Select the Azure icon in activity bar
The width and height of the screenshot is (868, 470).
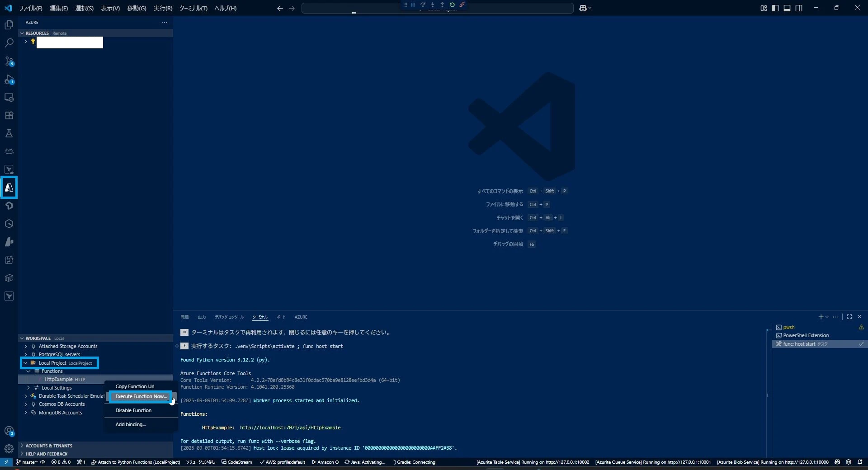(9, 188)
